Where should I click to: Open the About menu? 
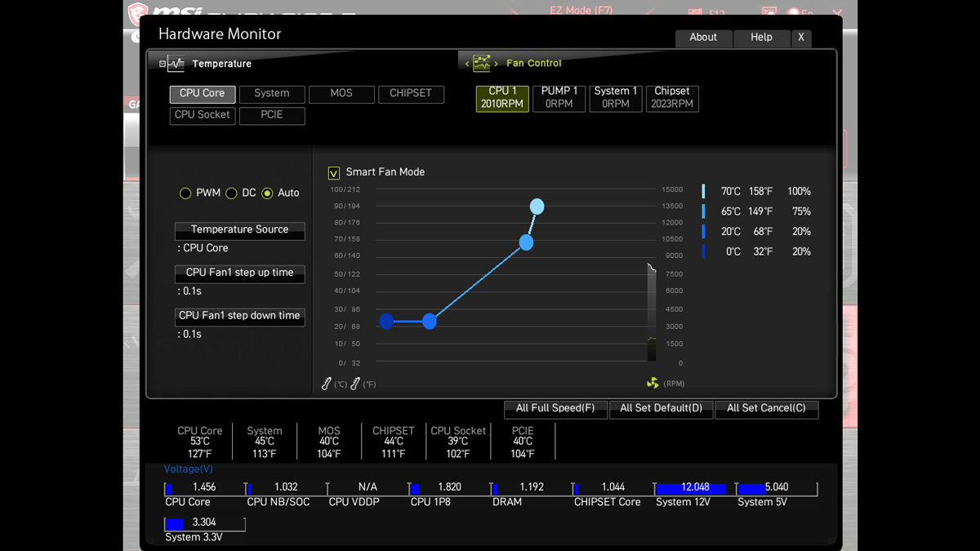click(x=703, y=38)
